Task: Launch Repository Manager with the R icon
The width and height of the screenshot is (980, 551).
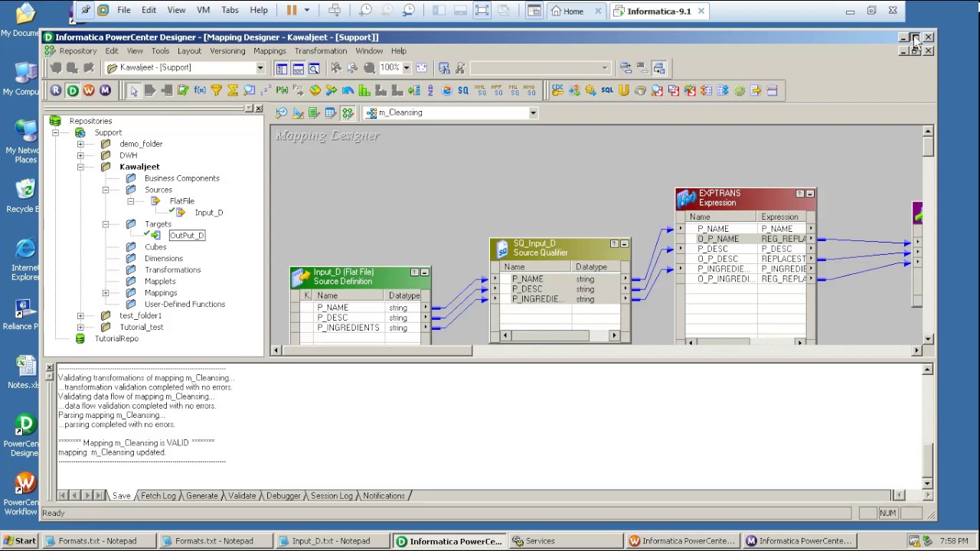Action: 56,90
